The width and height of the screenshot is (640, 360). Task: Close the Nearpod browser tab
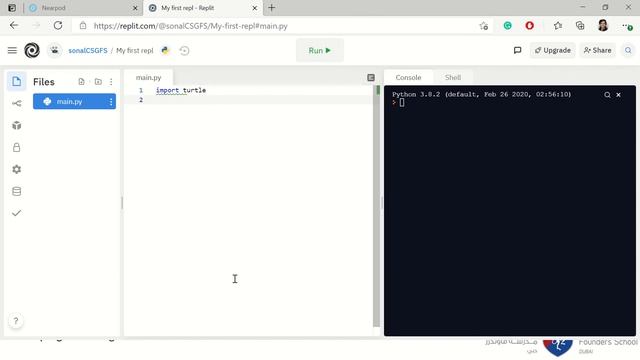[135, 8]
